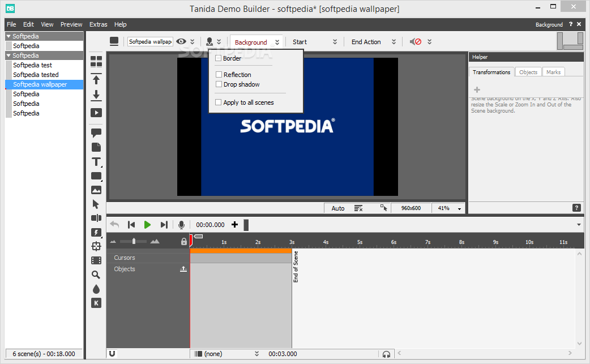The height and width of the screenshot is (364, 590).
Task: Click the scene thumbnail icon in top toolbar
Action: [x=114, y=41]
